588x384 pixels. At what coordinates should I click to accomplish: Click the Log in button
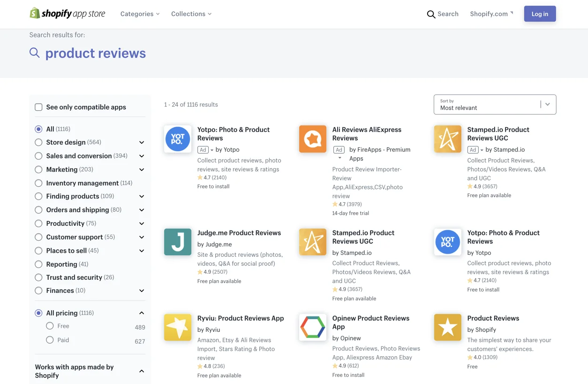[x=540, y=14]
